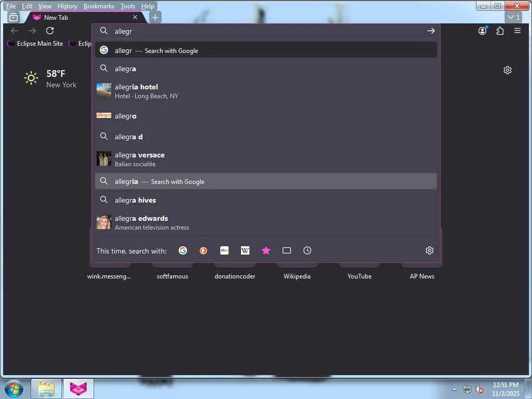Choose the 'allegra edwards' suggestion
This screenshot has width=532, height=399.
266,222
